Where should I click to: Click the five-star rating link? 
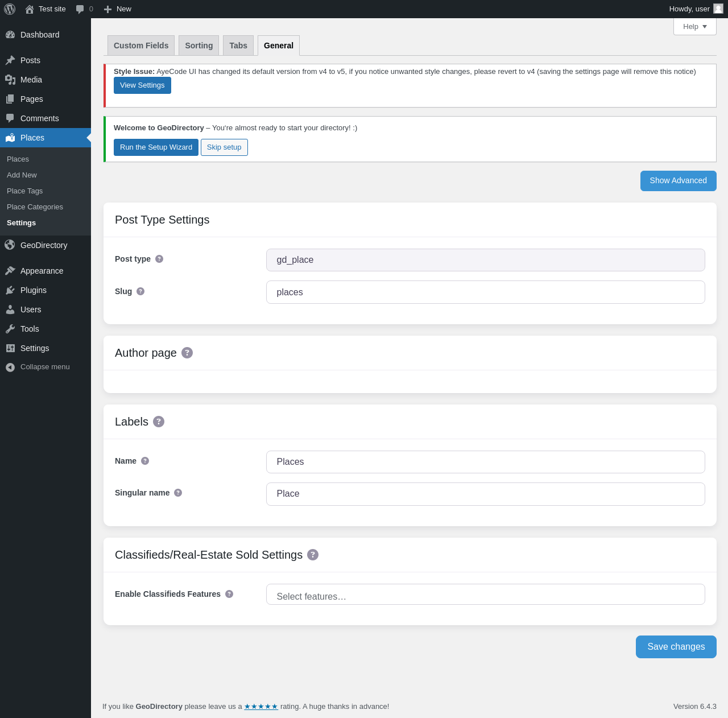pos(261,707)
